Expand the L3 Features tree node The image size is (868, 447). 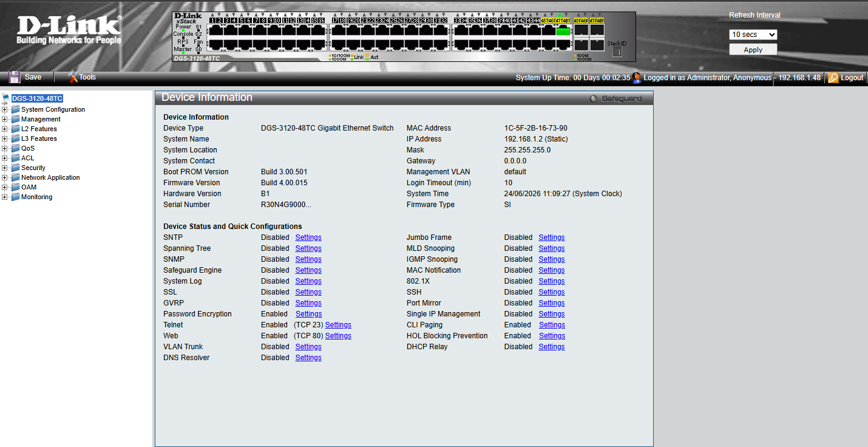pos(5,139)
